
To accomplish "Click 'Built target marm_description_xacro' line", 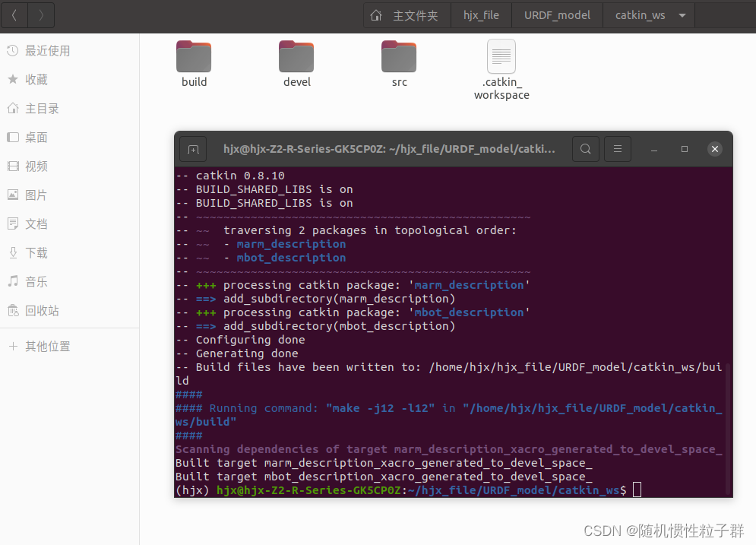I will pos(384,463).
